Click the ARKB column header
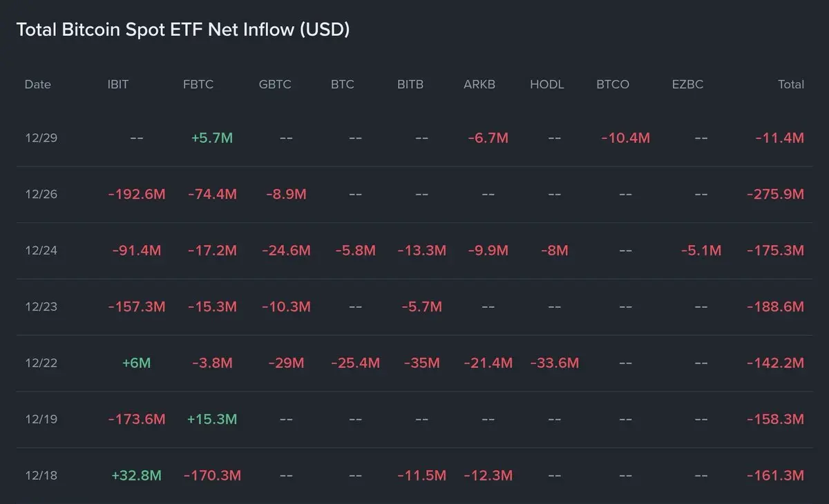Screen dimensions: 829x504 479,84
